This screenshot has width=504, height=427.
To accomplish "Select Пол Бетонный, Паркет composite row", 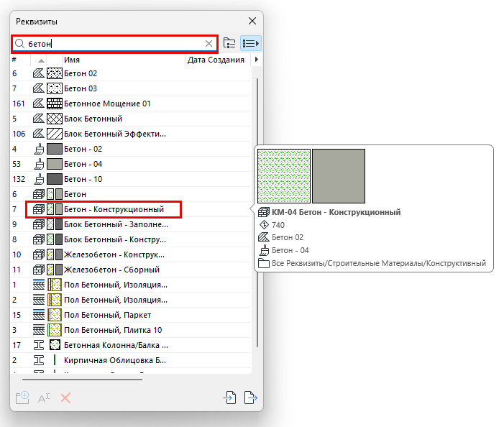I will click(131, 315).
